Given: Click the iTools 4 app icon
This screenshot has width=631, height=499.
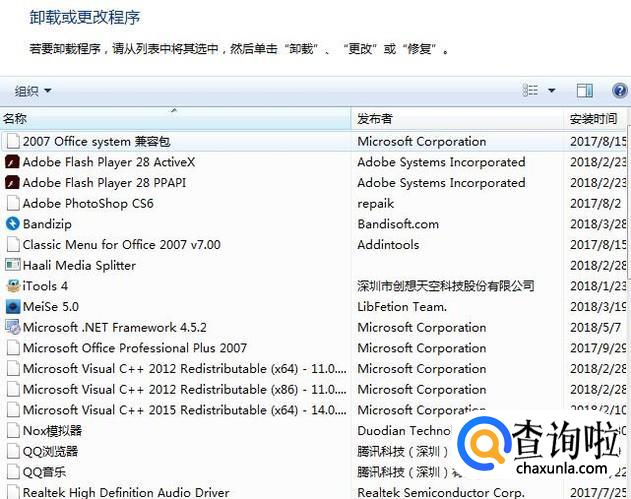Looking at the screenshot, I should click(x=13, y=286).
